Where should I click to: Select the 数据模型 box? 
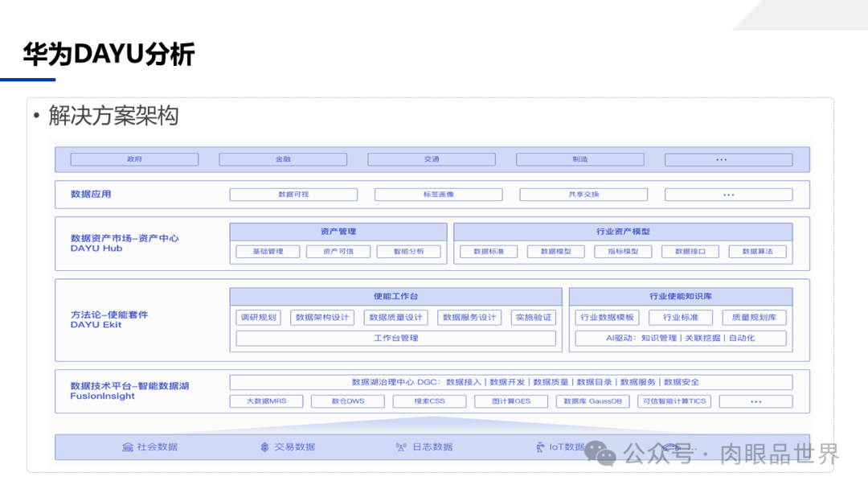(556, 252)
